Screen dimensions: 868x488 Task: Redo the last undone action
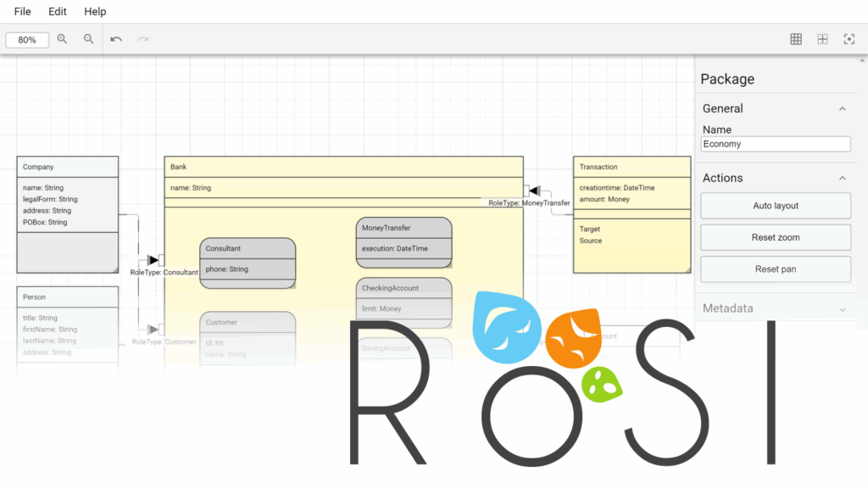pos(142,39)
